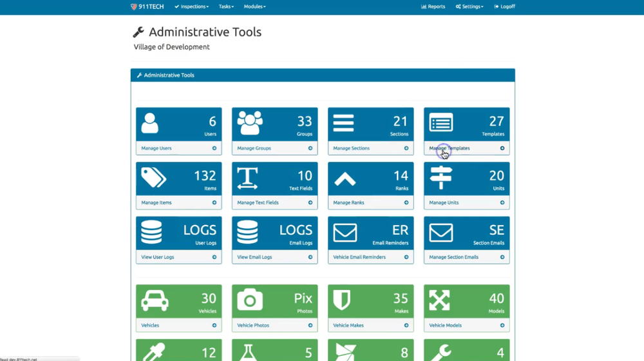Click the Users person icon tile
The width and height of the screenshot is (644, 361).
150,123
